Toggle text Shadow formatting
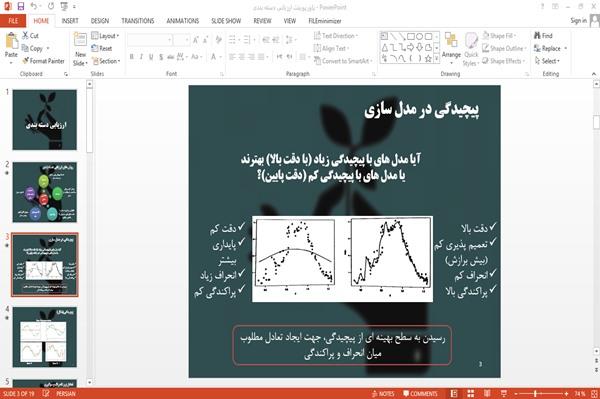 (161, 57)
